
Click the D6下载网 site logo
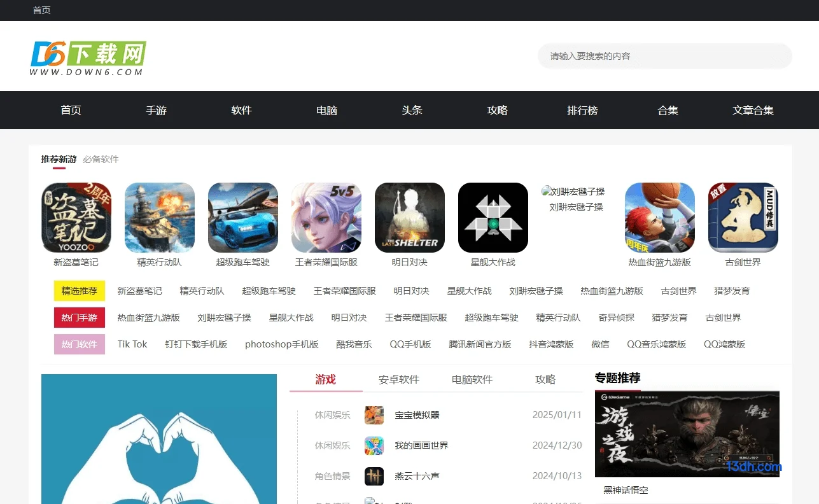[88, 59]
